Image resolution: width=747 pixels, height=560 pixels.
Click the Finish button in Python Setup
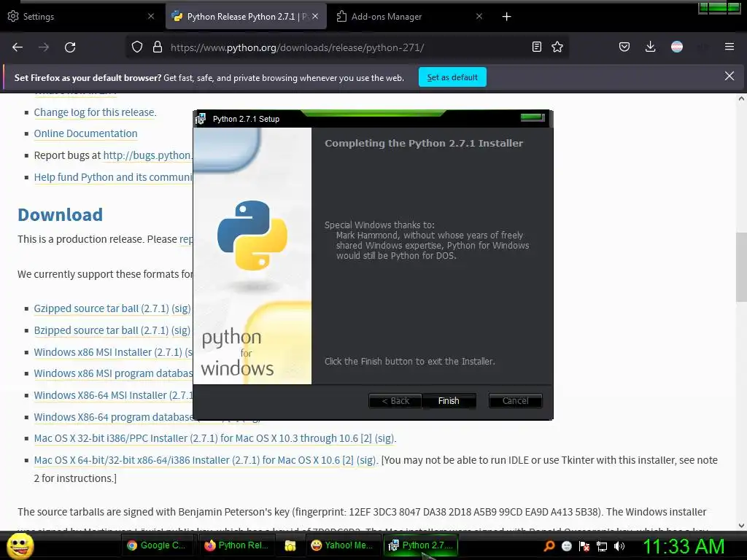pyautogui.click(x=449, y=401)
